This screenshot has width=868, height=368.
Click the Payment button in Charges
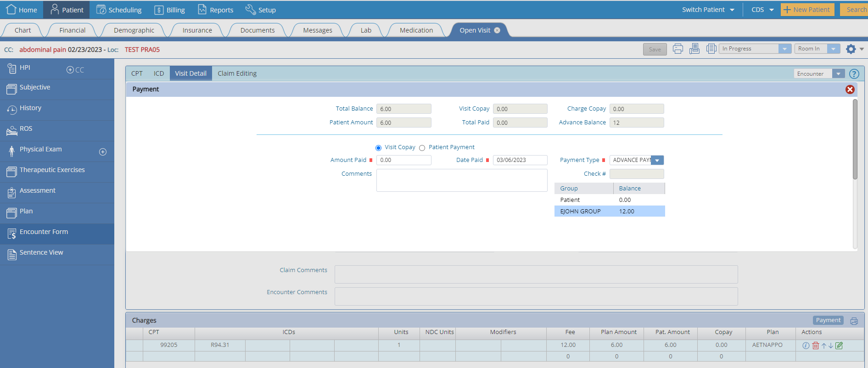[x=828, y=320]
